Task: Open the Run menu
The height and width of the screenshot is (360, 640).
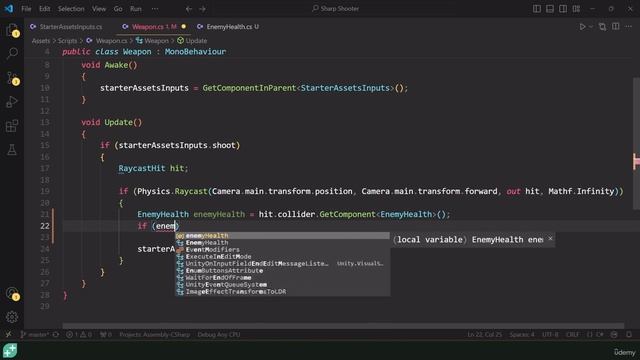Action: coord(136,9)
